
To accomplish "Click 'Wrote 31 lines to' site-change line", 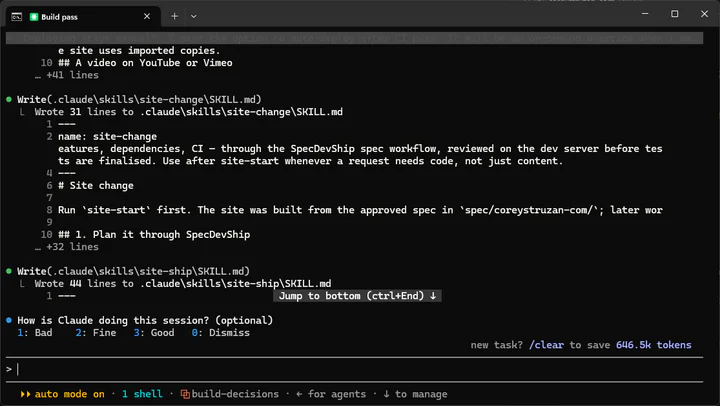I will click(189, 112).
